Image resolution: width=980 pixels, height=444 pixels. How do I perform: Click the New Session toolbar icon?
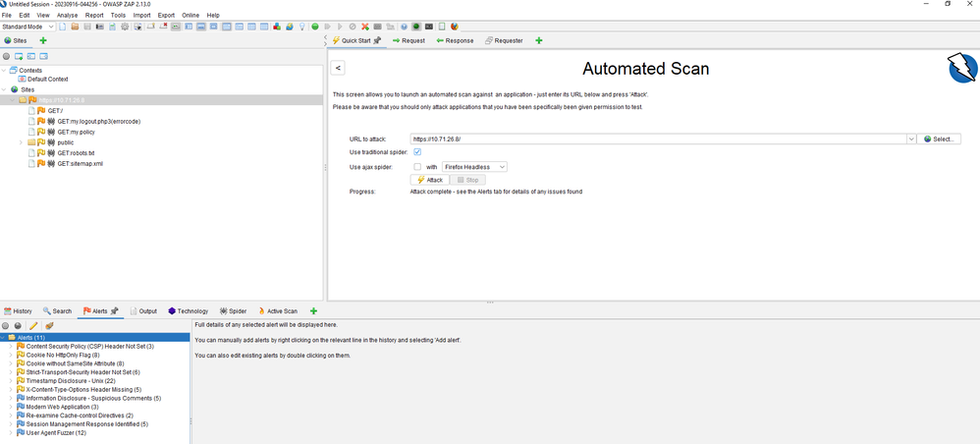pos(62,27)
